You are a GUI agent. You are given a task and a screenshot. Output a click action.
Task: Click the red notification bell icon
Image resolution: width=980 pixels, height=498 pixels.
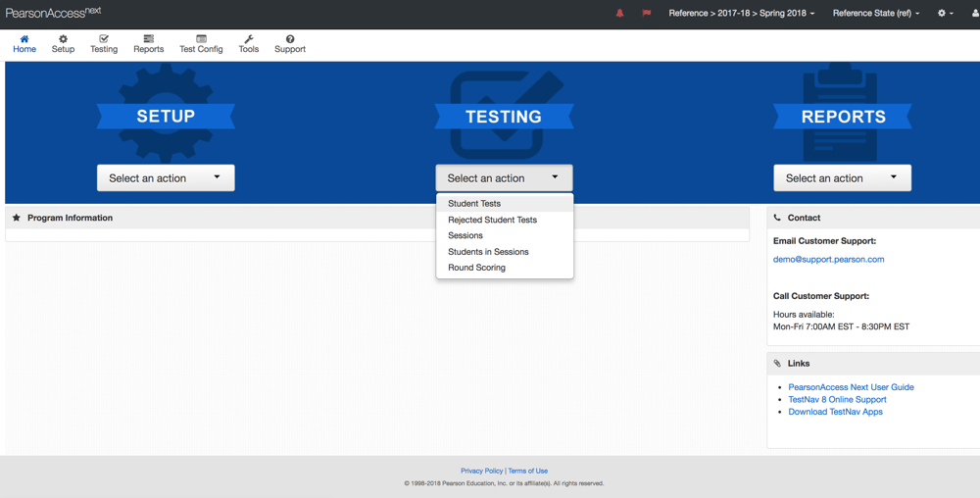tap(619, 14)
